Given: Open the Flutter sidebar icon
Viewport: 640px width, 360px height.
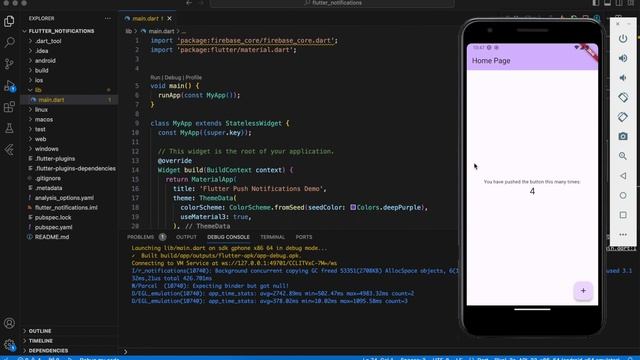Looking at the screenshot, I should [9, 150].
